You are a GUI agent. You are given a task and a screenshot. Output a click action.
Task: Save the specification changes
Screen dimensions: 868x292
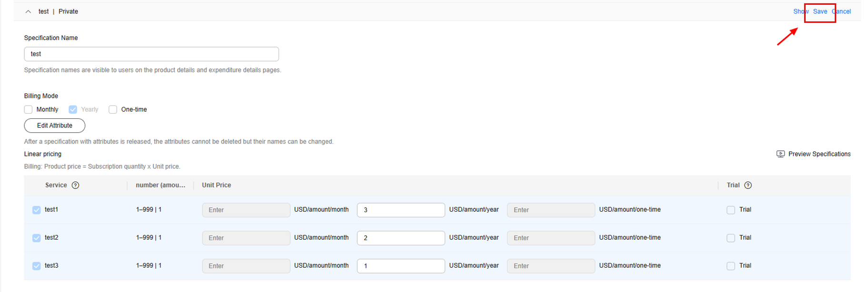click(x=820, y=11)
